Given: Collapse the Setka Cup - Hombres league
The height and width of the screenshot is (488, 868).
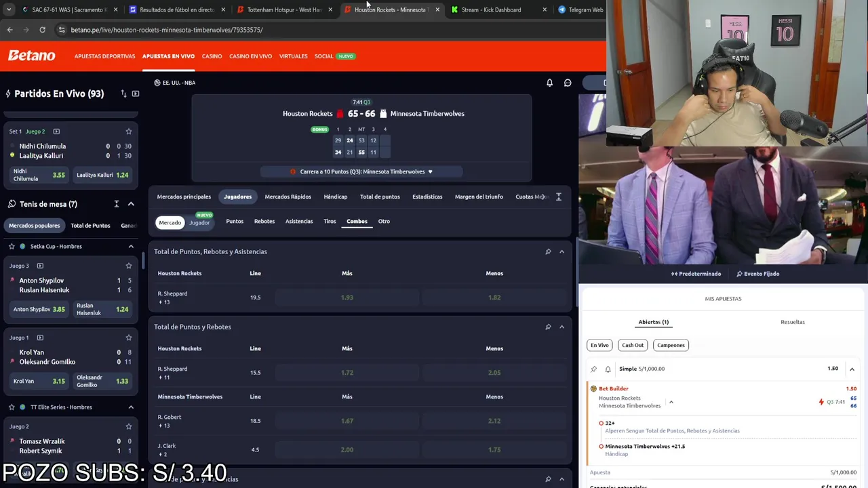Looking at the screenshot, I should pos(131,246).
